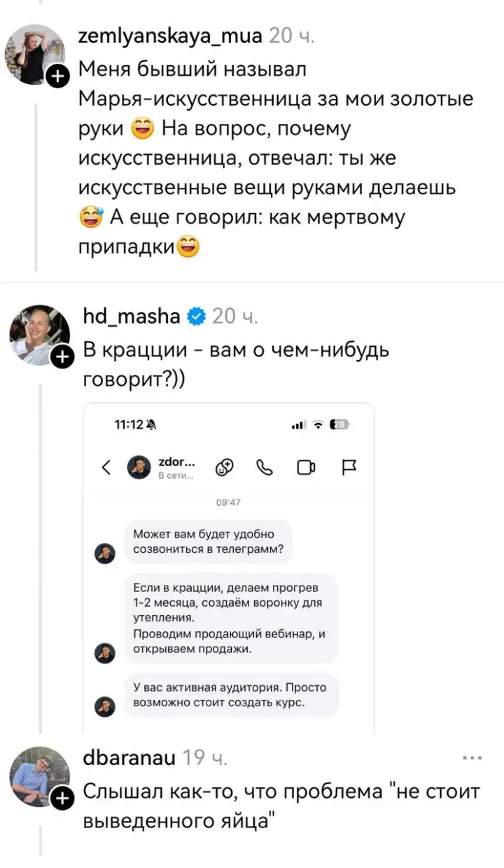Click the voice call phone icon
Viewport: 504px width, 868px height.
pos(265,467)
